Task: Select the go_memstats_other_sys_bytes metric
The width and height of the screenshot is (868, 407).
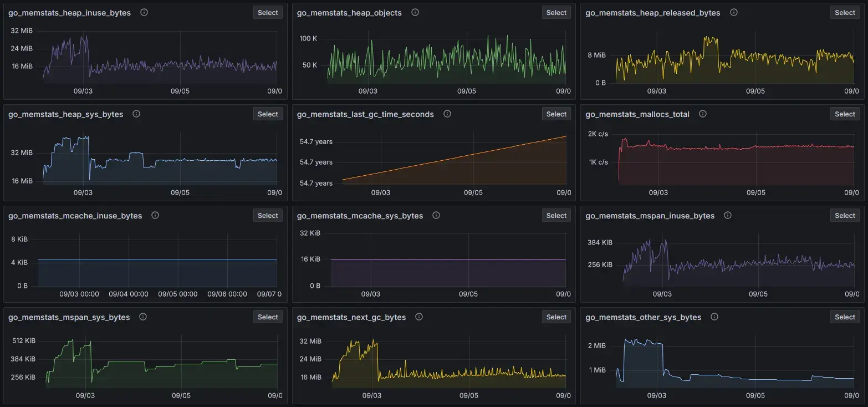Action: pyautogui.click(x=845, y=317)
